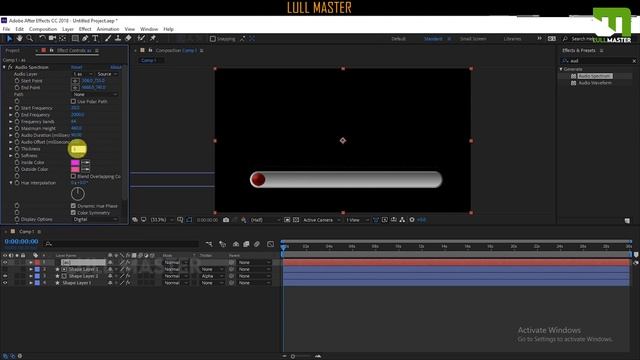The image size is (640, 360).
Task: Select the Rotation tool
Action: pos(42,38)
